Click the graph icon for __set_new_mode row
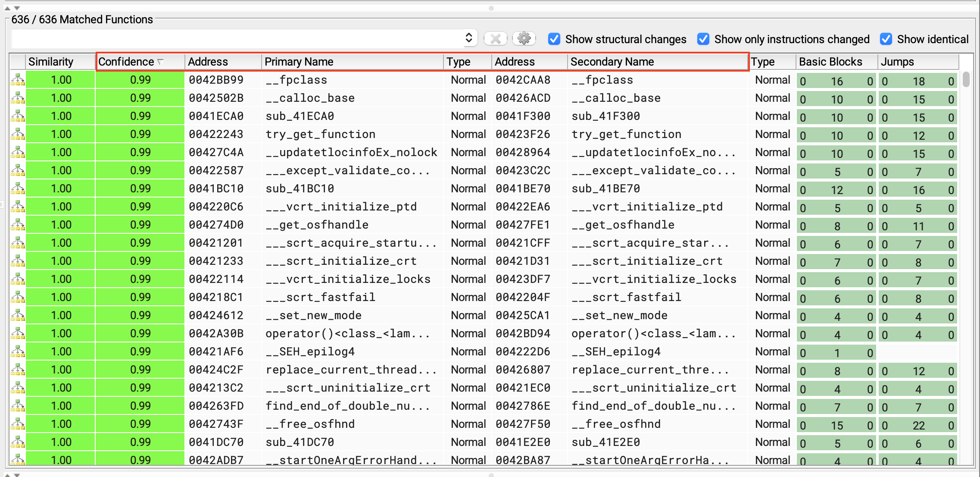This screenshot has width=980, height=477. tap(18, 315)
